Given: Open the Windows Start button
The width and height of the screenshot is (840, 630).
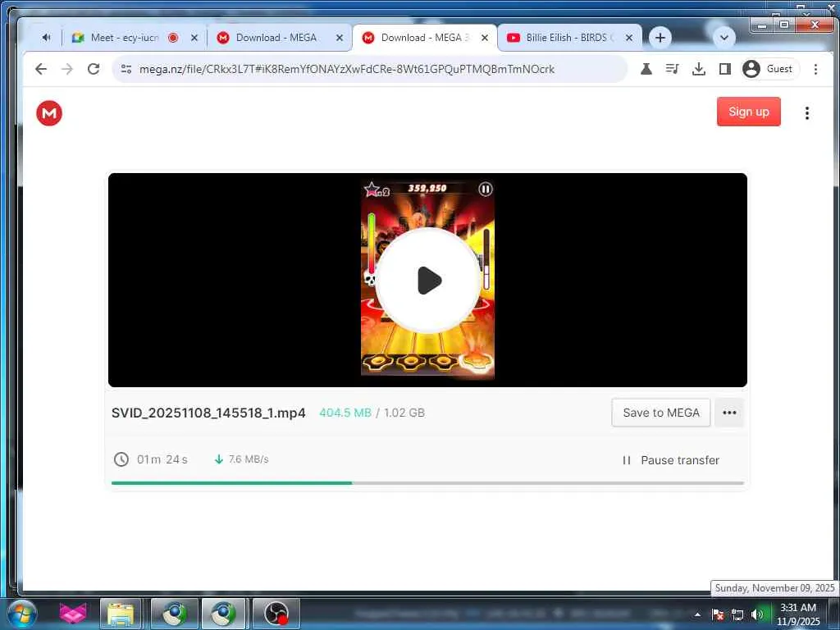Looking at the screenshot, I should (x=21, y=614).
